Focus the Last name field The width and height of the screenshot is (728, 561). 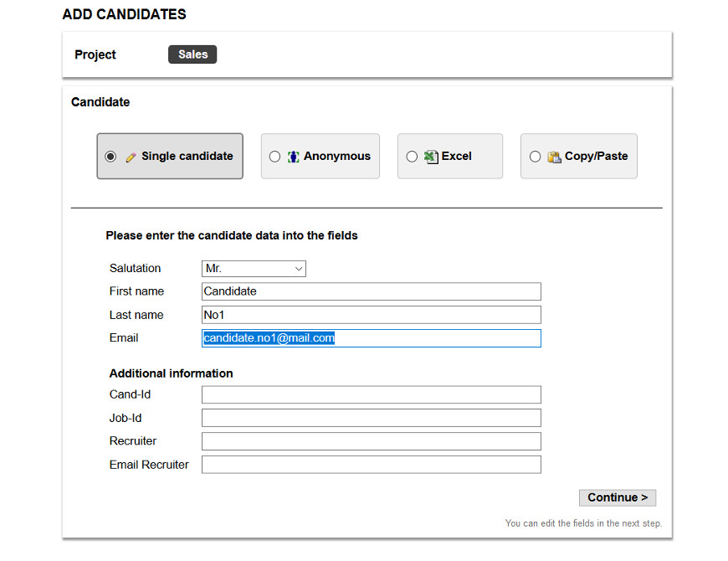coord(372,315)
